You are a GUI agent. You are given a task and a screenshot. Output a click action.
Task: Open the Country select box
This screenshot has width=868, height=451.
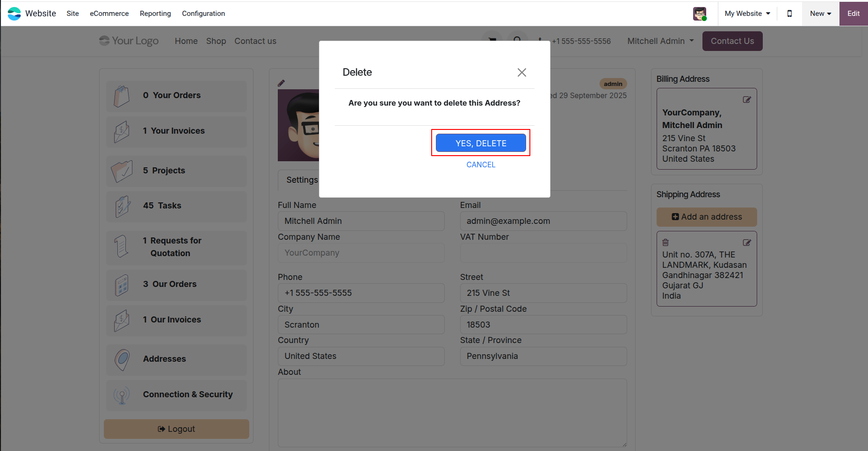[361, 356]
